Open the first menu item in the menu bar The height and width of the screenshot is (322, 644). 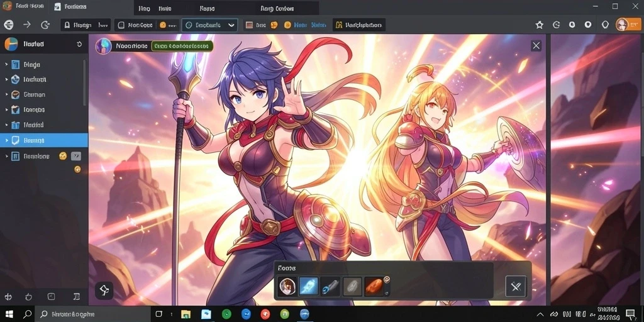144,8
